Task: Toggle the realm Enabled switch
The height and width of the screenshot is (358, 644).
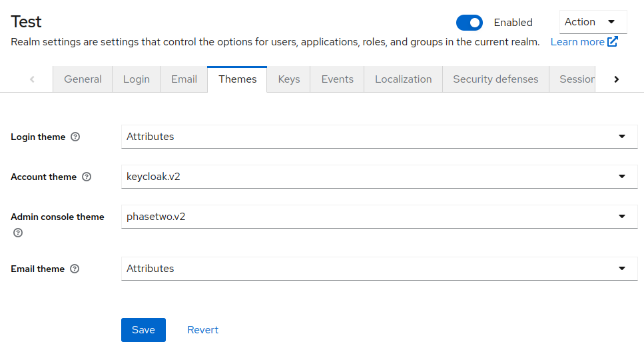Action: (x=470, y=23)
